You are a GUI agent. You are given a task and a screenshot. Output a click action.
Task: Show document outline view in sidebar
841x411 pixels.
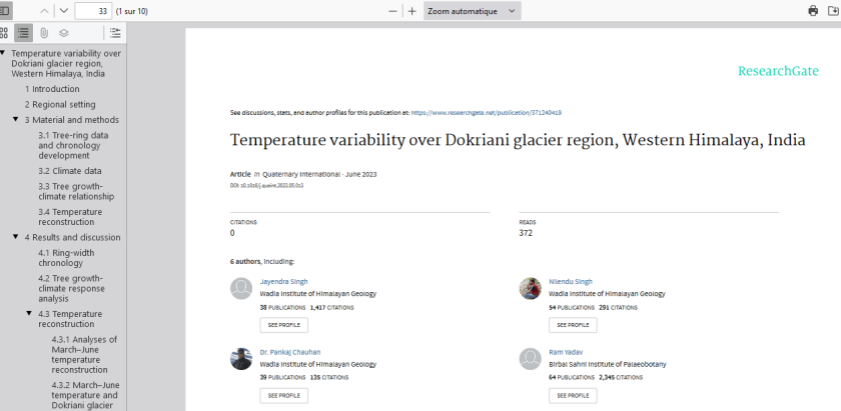(23, 32)
